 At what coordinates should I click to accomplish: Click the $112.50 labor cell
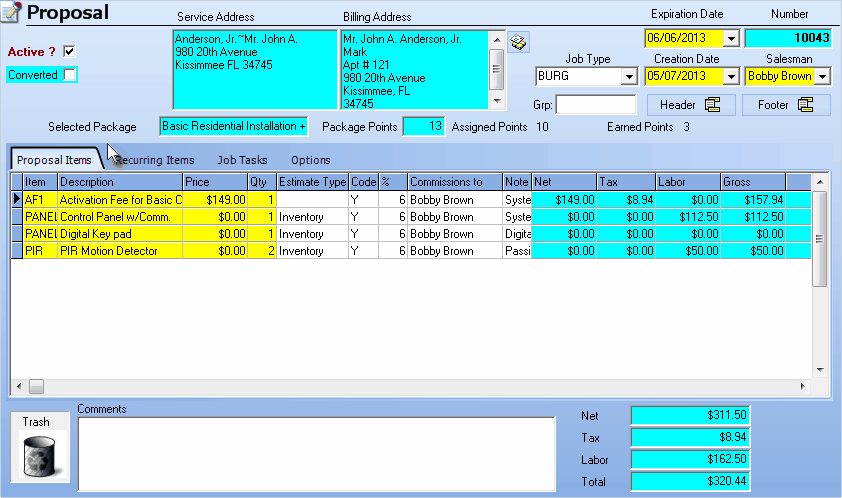click(x=688, y=216)
